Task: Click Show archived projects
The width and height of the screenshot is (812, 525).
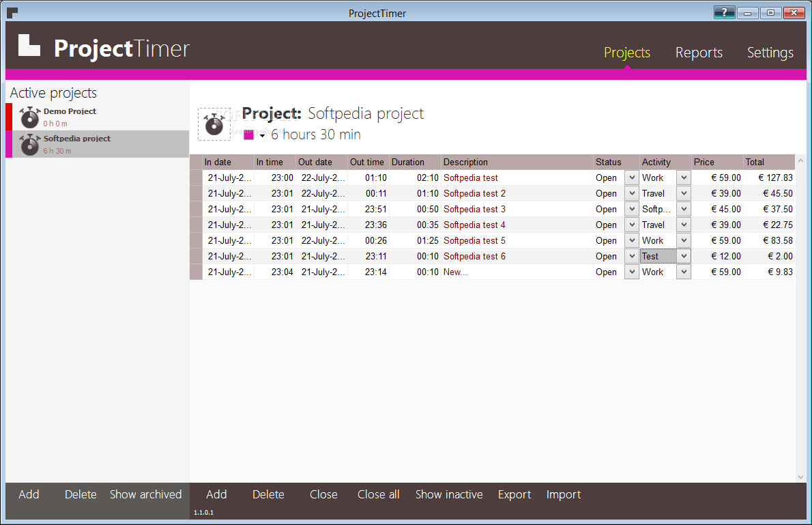Action: coord(145,494)
